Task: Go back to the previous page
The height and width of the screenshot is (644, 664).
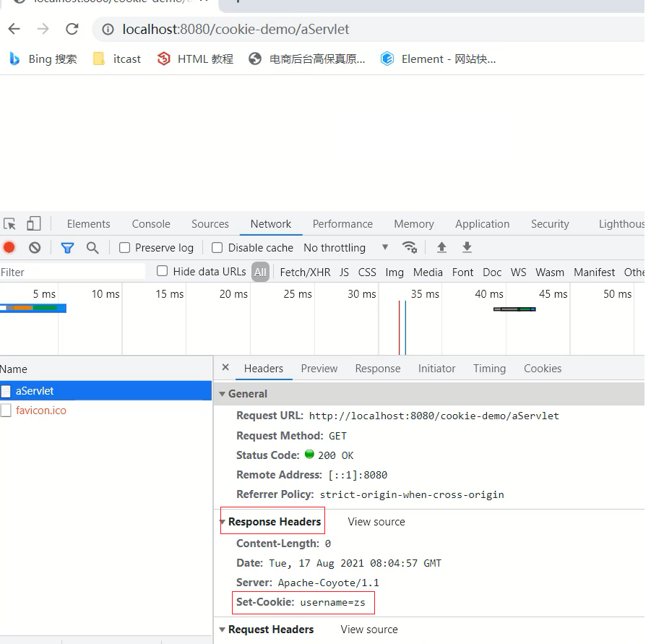Action: pyautogui.click(x=14, y=29)
